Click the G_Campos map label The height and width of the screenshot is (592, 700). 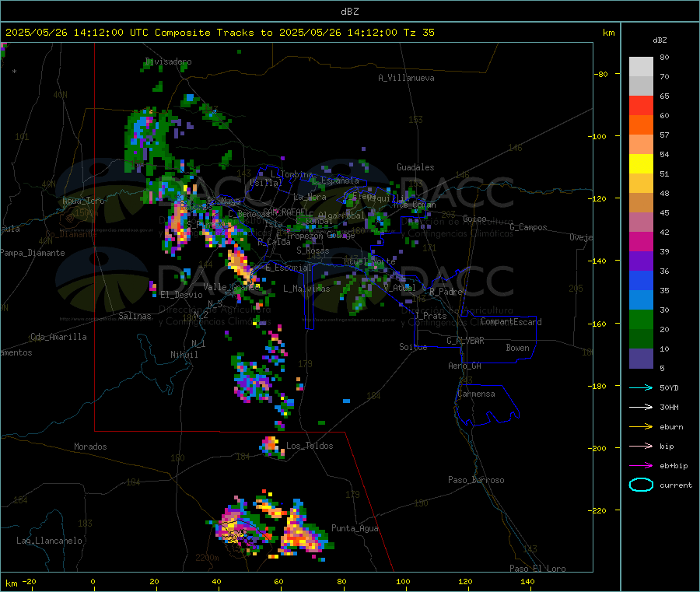pos(528,227)
